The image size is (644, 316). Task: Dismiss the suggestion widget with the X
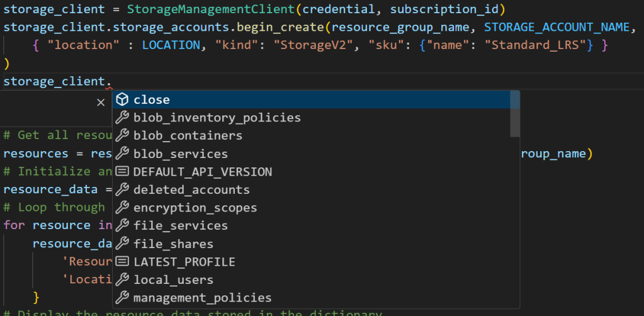coord(101,102)
